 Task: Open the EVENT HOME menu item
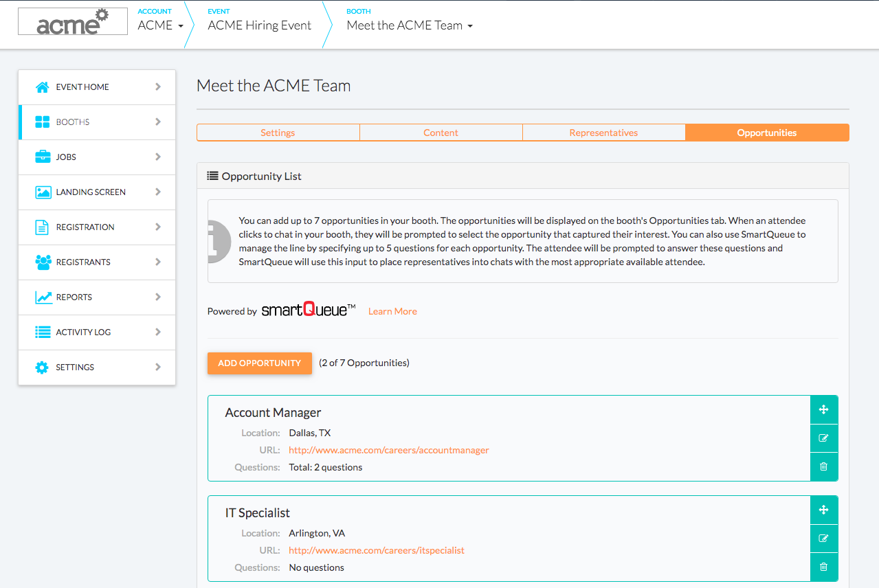point(97,87)
